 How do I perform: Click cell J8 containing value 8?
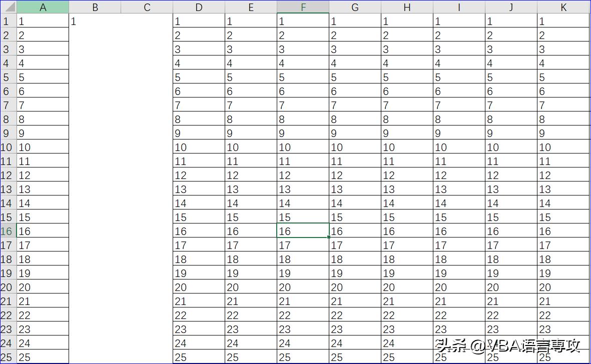[x=511, y=119]
